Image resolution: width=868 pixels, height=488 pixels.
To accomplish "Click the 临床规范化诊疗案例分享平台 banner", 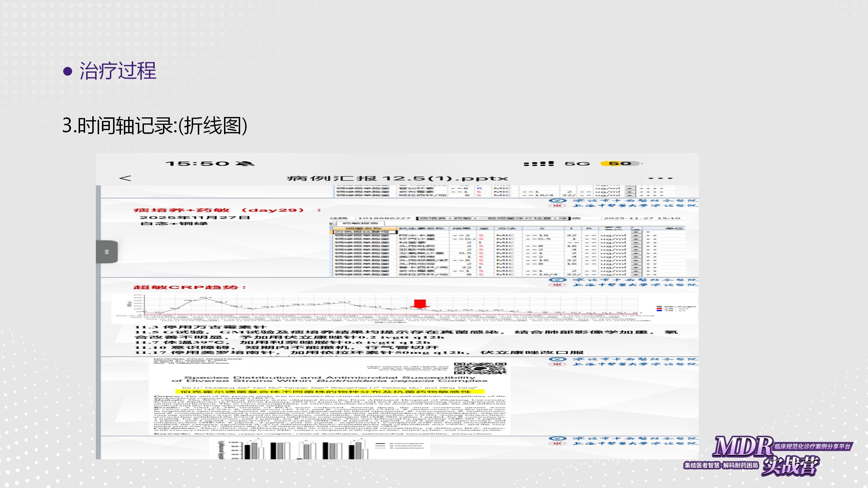I will coord(812,447).
